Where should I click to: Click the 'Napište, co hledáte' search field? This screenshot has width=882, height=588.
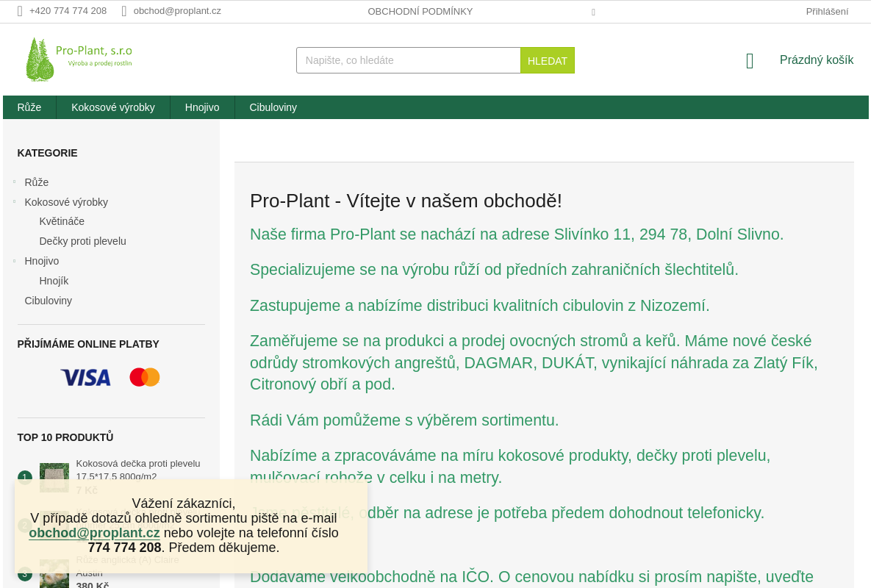pos(408,60)
